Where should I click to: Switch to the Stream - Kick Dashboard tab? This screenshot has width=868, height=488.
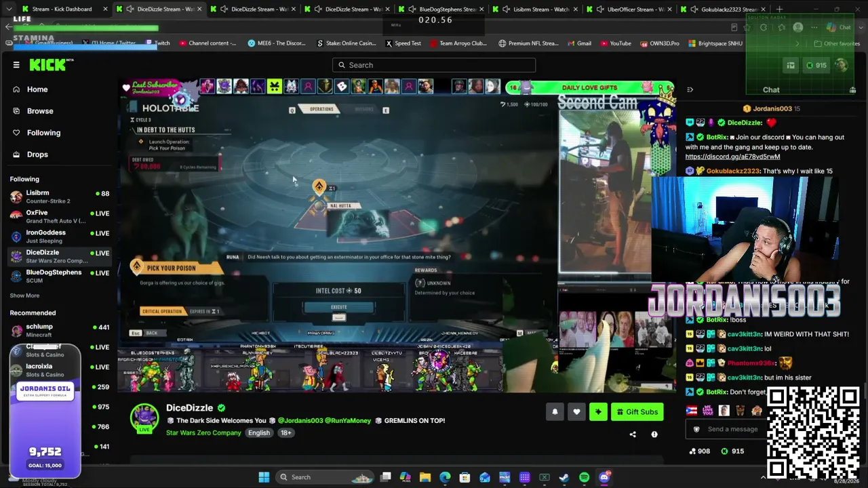tap(62, 9)
